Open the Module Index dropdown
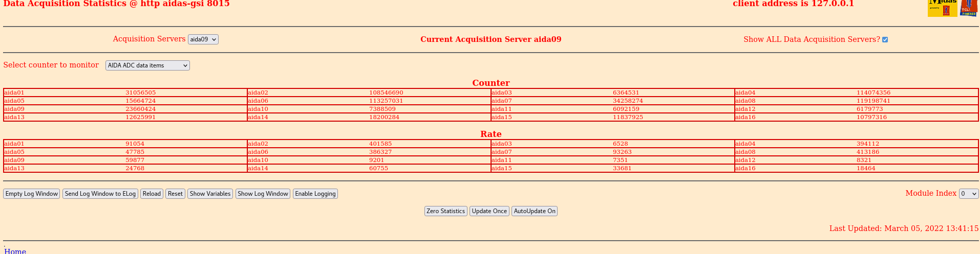Image resolution: width=980 pixels, height=254 pixels. (x=969, y=194)
